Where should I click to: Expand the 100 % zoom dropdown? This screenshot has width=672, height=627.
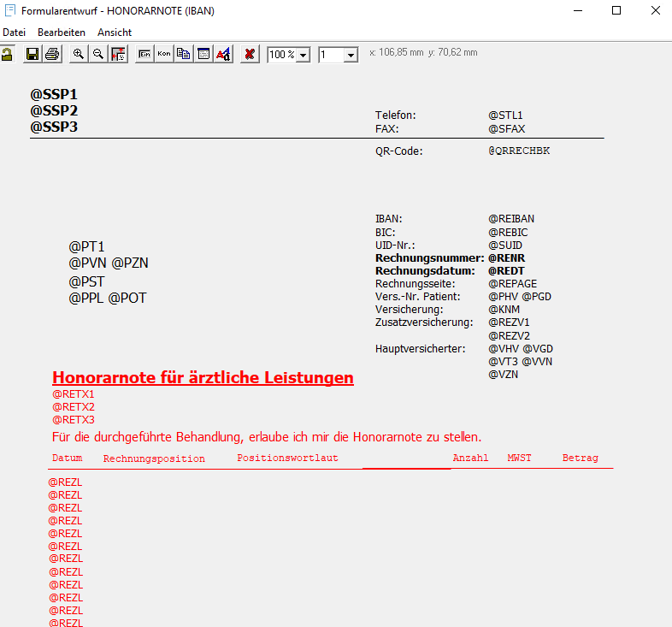(303, 55)
